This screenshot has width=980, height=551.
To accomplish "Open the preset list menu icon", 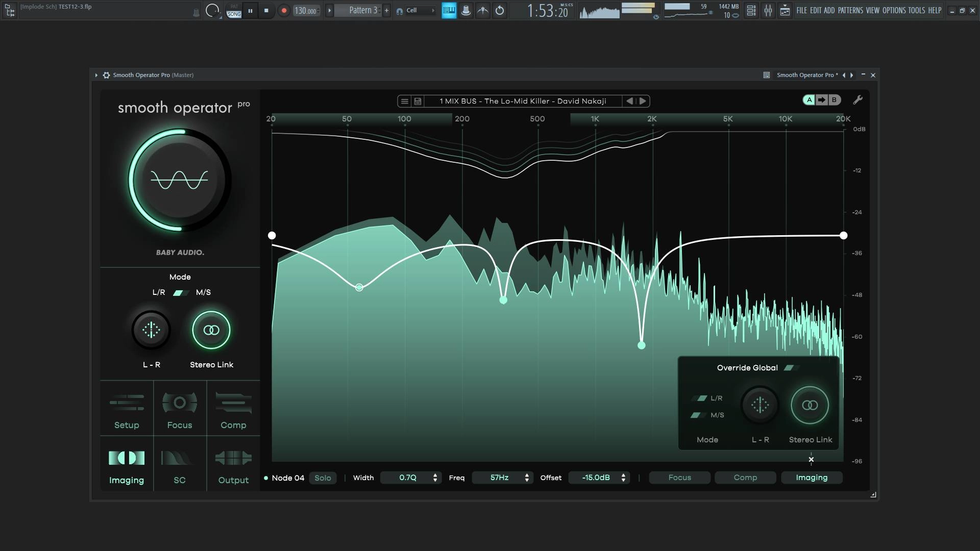I will [405, 101].
